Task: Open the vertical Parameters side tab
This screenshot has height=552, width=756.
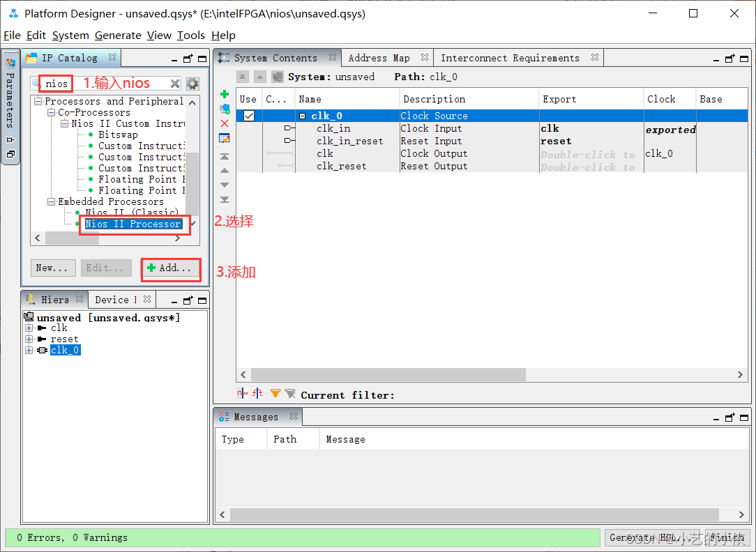Action: click(10, 100)
